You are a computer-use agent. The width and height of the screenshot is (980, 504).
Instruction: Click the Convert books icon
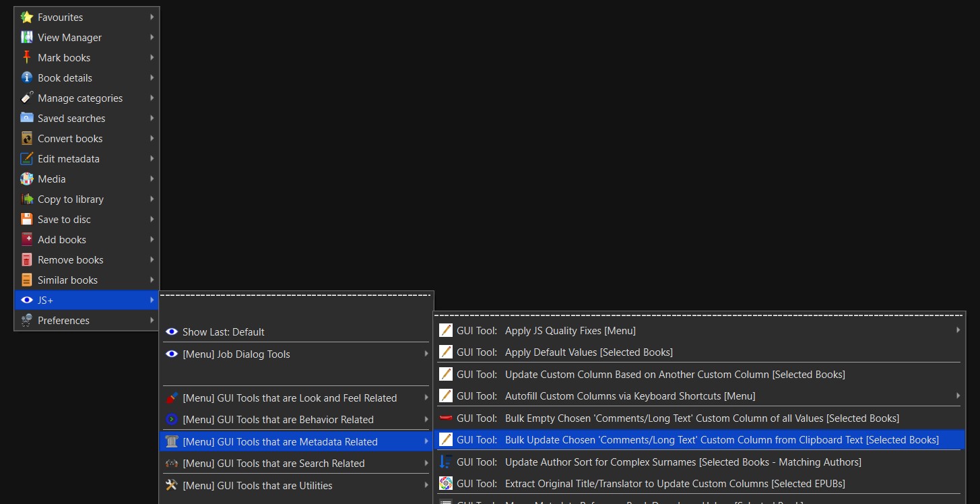tap(27, 139)
